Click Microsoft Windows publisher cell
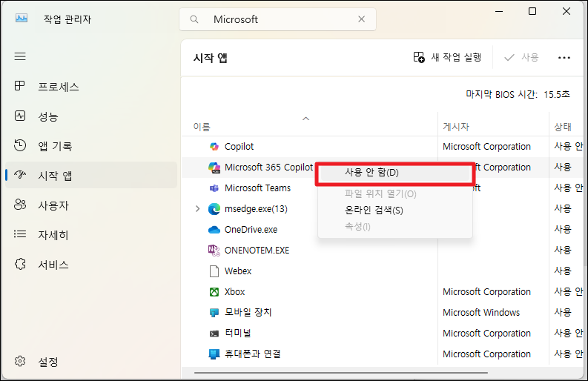 click(481, 312)
